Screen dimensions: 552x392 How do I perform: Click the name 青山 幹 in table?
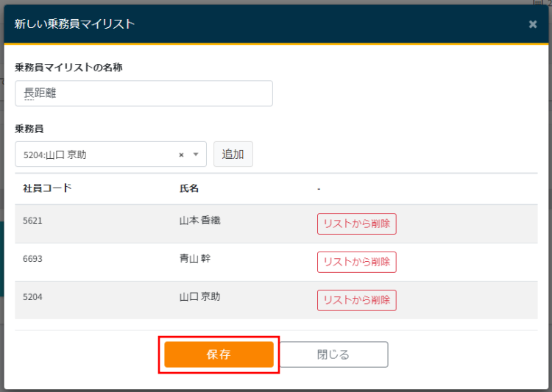(x=195, y=258)
